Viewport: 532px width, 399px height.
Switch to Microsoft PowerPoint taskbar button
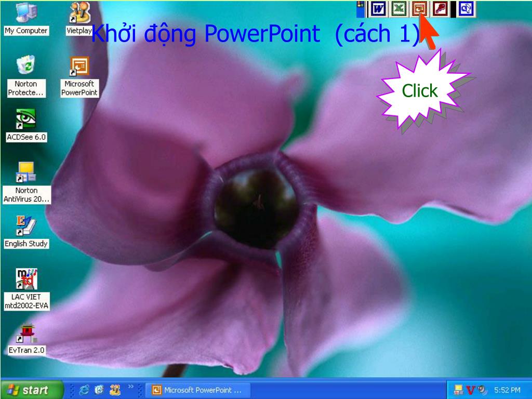pyautogui.click(x=198, y=390)
